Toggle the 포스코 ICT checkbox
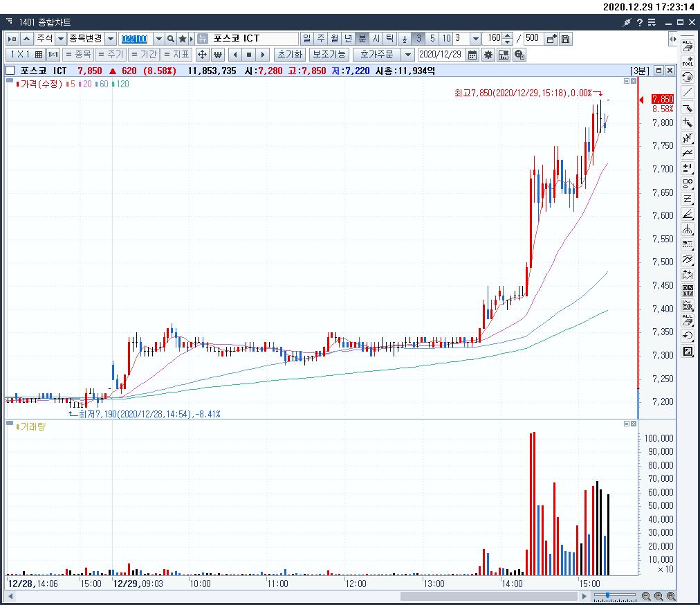700x605 pixels. 10,71
